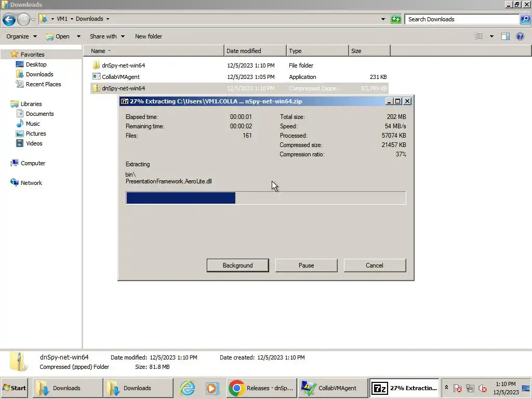
Task: Click the Explorer forward navigation arrow
Action: [23, 19]
